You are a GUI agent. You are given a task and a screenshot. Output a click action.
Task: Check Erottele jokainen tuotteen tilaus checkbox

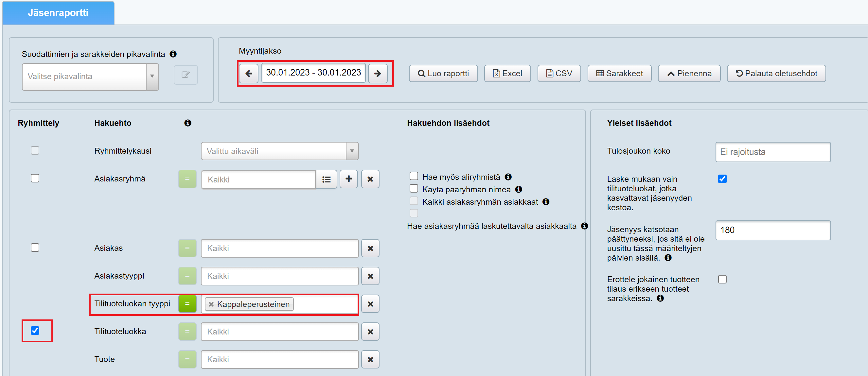[722, 279]
